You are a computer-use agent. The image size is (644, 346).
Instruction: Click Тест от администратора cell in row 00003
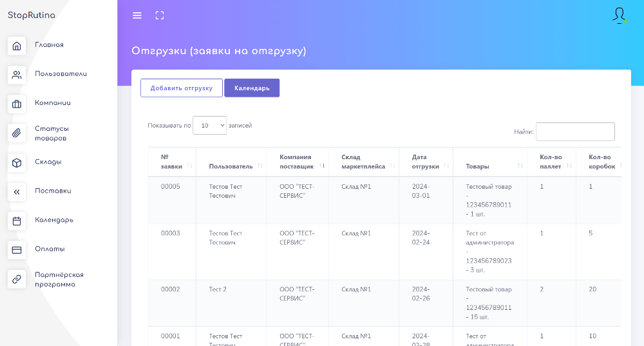coord(490,252)
